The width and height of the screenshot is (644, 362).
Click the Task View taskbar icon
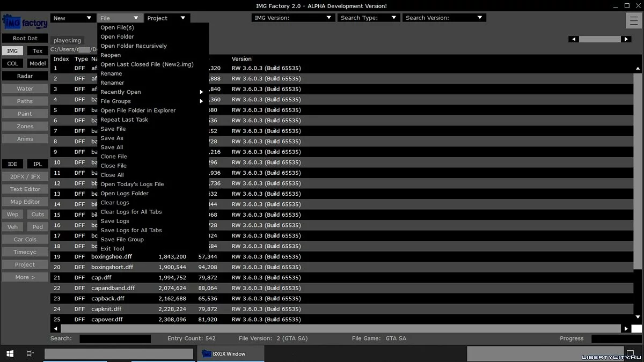(x=30, y=354)
